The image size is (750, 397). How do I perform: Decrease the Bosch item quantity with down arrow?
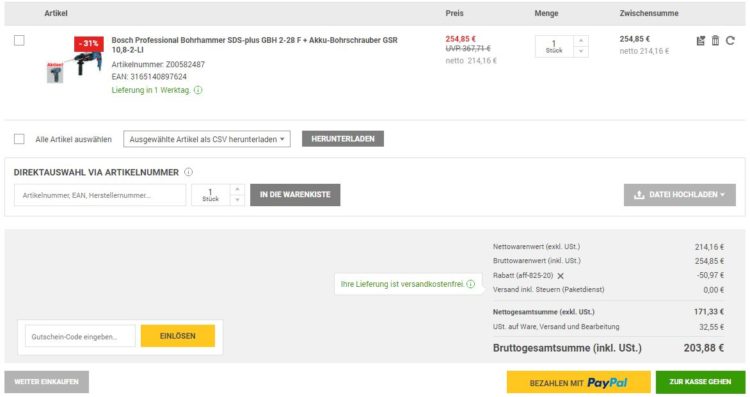(x=581, y=52)
